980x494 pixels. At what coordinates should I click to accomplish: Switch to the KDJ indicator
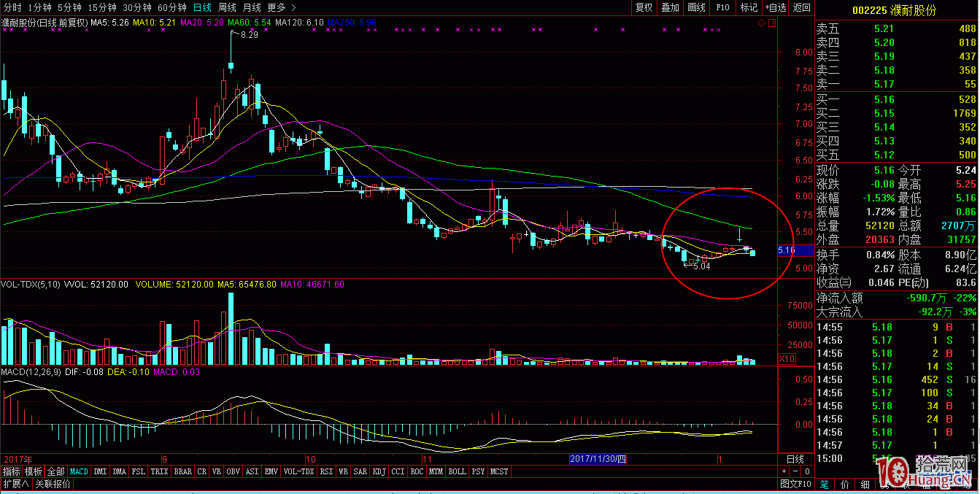point(379,471)
